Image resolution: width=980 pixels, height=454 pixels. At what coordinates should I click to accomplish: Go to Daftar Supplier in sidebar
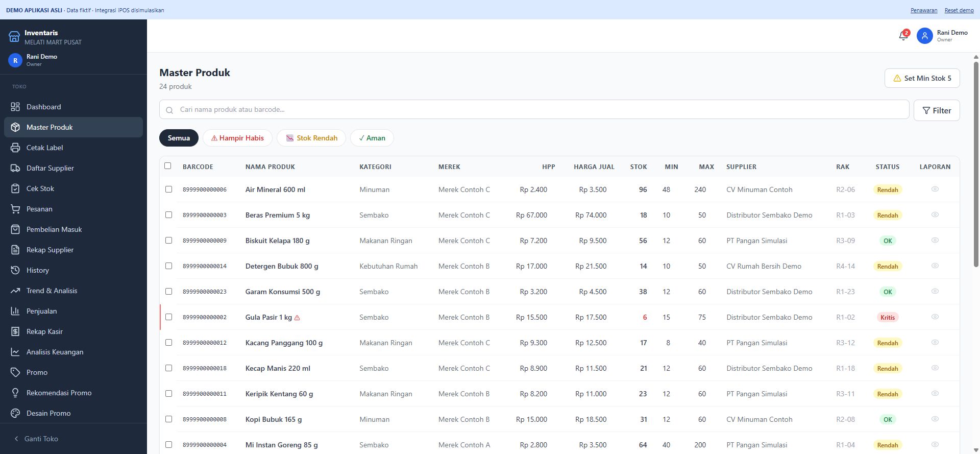[x=73, y=168]
